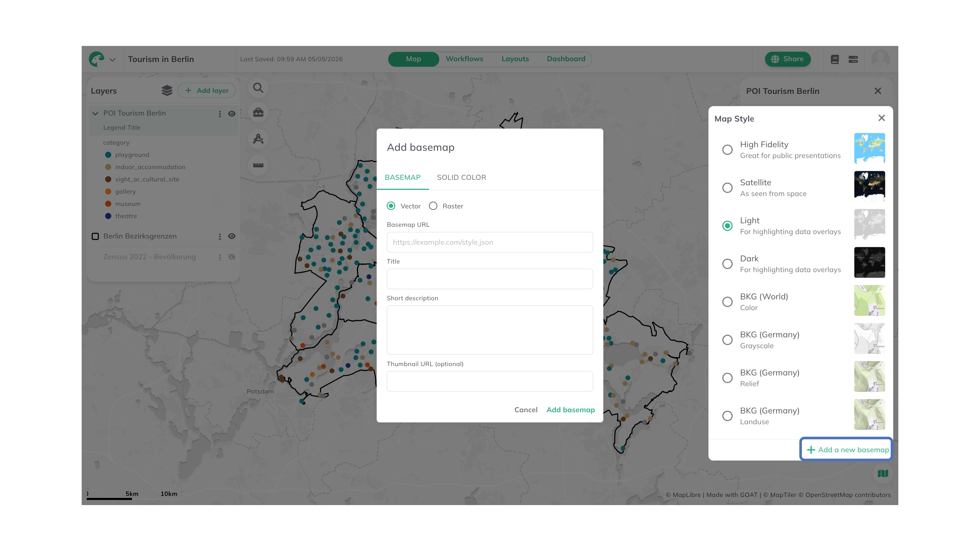
Task: Open the GOAT logo home menu
Action: (97, 59)
